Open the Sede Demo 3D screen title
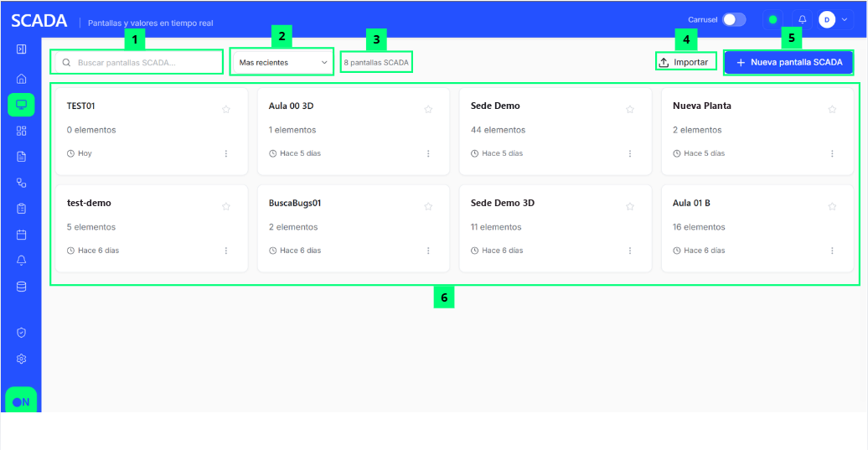This screenshot has width=868, height=450. click(503, 203)
